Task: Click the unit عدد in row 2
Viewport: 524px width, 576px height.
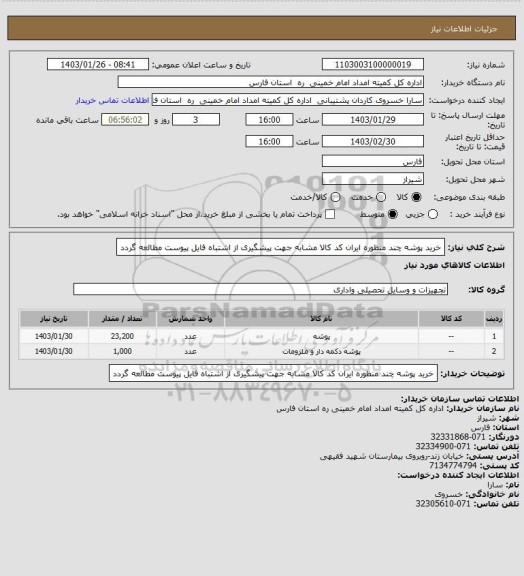Action: point(190,352)
